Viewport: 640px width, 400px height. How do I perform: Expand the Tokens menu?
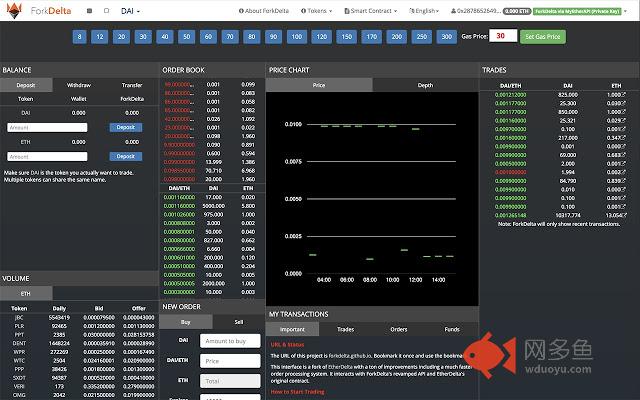(316, 11)
